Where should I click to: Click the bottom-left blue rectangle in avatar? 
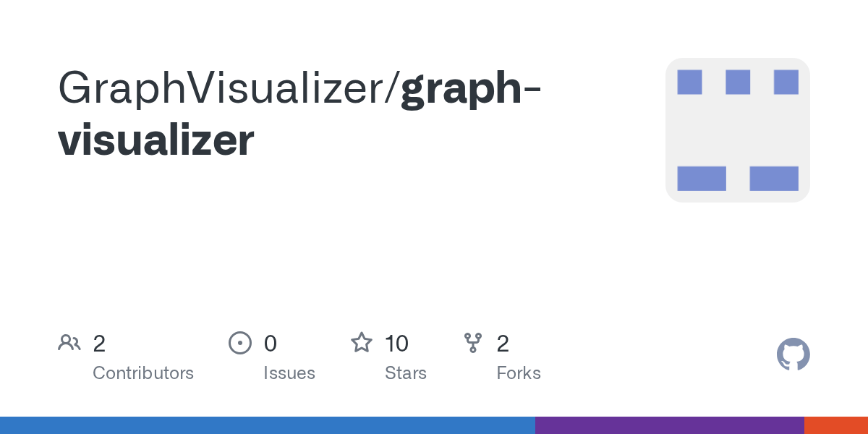pos(702,179)
